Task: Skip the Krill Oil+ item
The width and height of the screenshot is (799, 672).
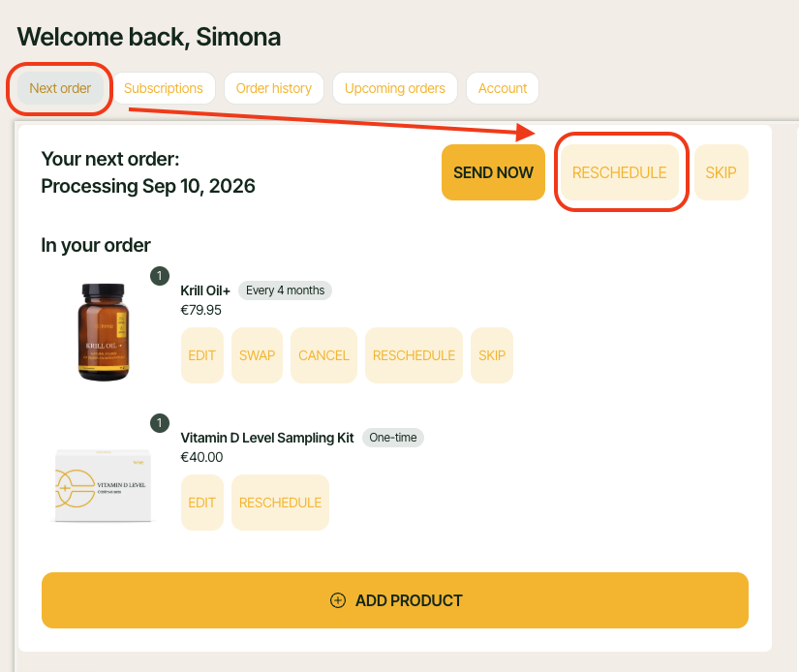Action: 492,355
